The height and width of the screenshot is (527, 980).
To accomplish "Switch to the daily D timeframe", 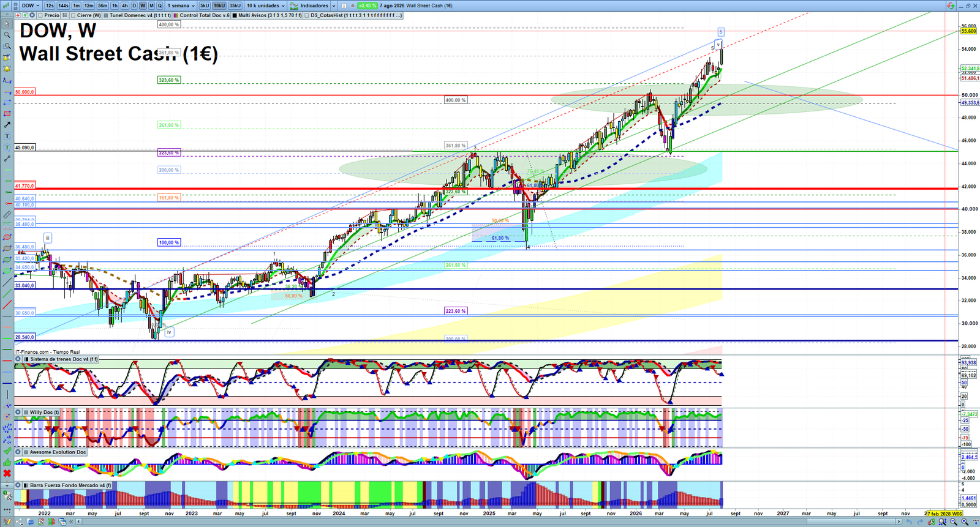I will pyautogui.click(x=134, y=6).
